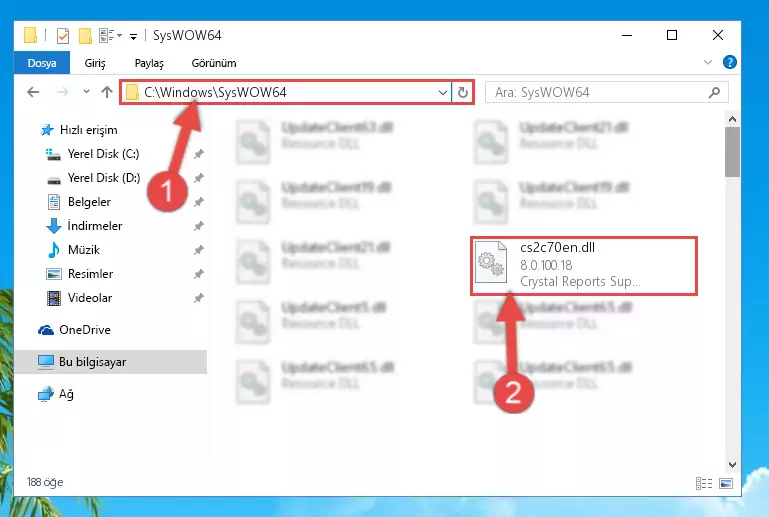Screen dimensions: 769x517
Task: Click the New folder icon in title bar
Action: click(x=85, y=36)
